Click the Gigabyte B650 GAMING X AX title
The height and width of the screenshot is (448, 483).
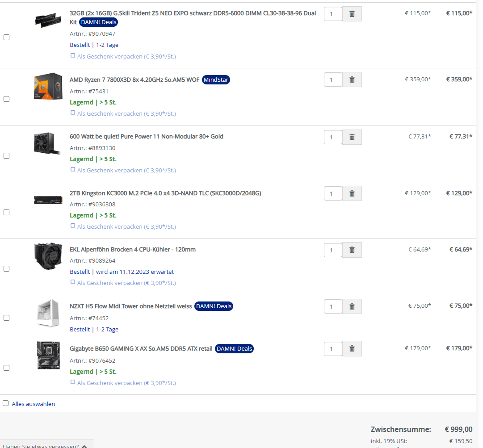pos(141,348)
